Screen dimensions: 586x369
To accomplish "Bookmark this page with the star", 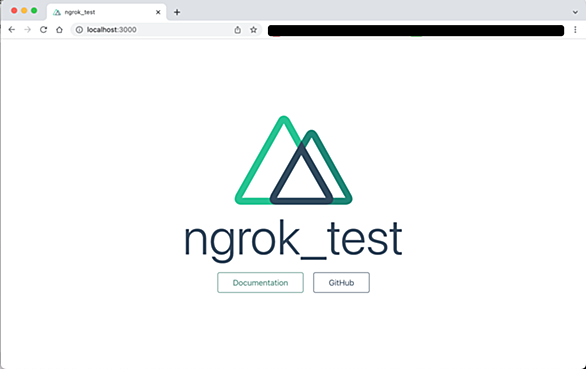I will click(x=253, y=30).
